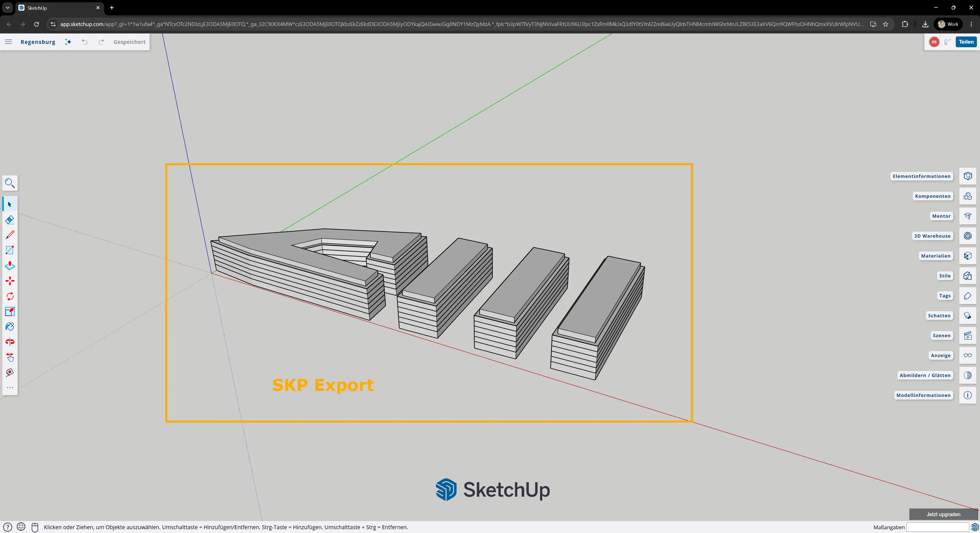
Task: Click the Gespeichert save status
Action: click(129, 42)
